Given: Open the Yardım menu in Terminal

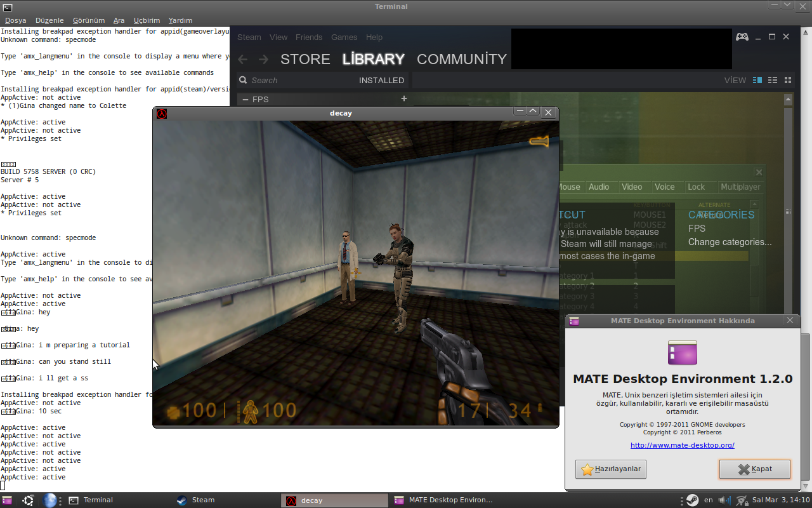Looking at the screenshot, I should click(180, 20).
